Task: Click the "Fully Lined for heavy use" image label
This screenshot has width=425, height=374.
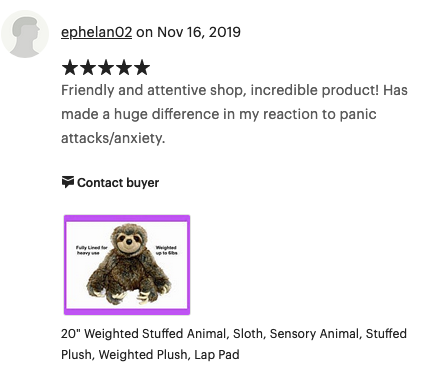Action: [91, 250]
